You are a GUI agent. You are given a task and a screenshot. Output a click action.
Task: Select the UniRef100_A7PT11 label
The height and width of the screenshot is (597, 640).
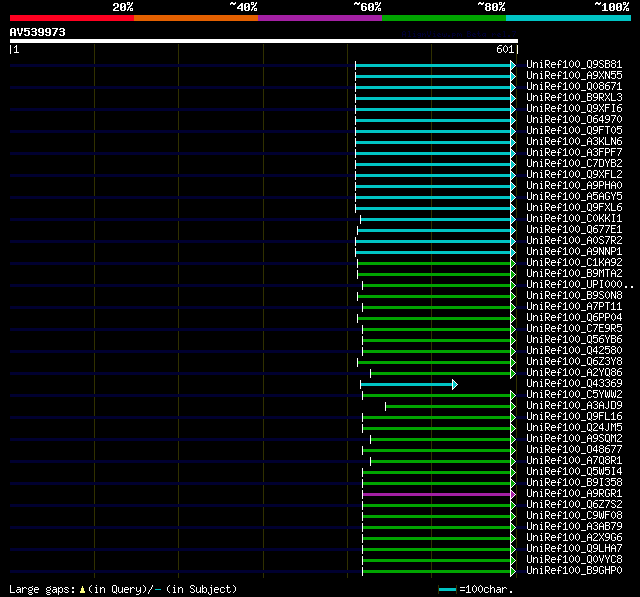(574, 307)
